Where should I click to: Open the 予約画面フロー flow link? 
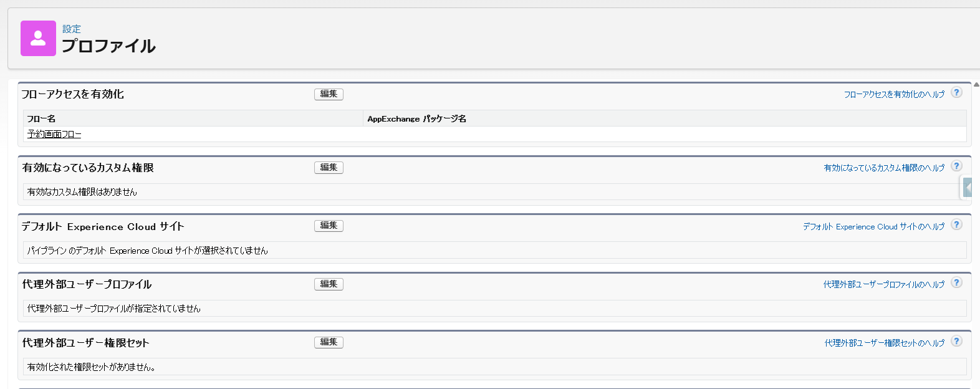[x=54, y=134]
